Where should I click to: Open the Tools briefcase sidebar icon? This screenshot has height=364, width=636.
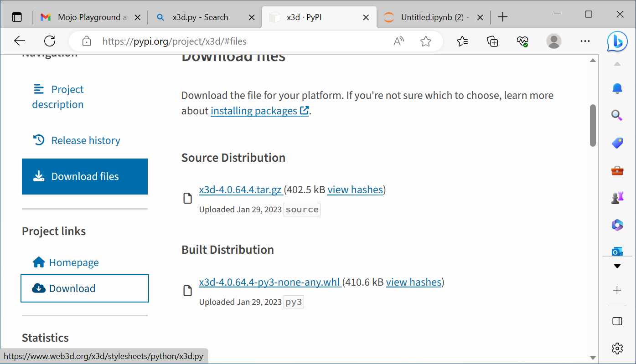617,171
